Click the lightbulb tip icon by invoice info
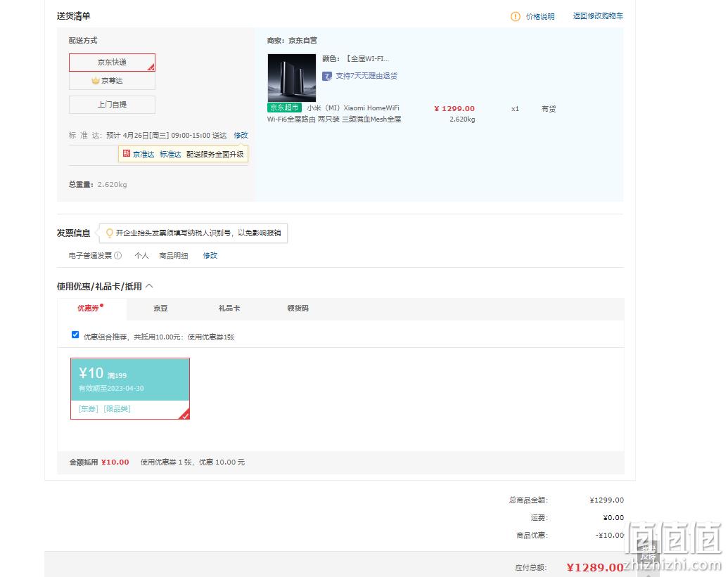Screen dimensions: 728x577 coord(110,233)
